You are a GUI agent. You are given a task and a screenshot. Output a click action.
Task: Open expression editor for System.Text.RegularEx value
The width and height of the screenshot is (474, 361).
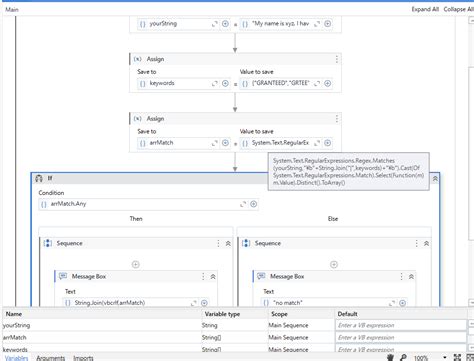(317, 143)
